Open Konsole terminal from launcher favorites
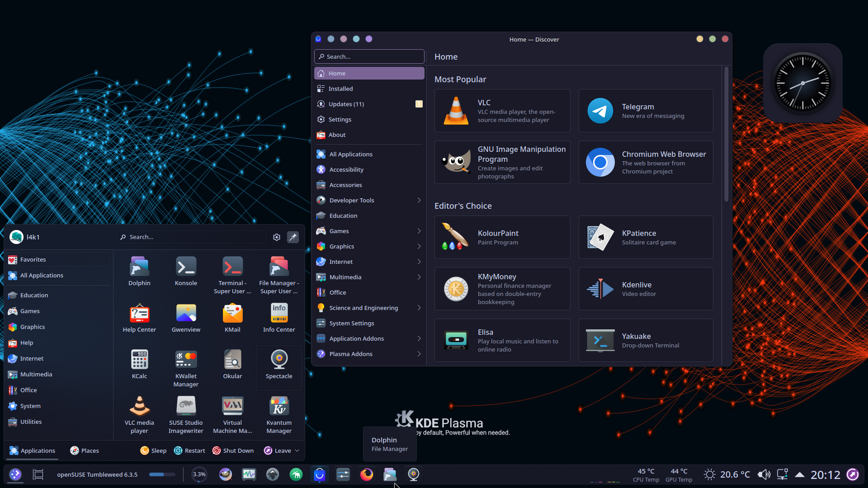The height and width of the screenshot is (488, 868). (186, 272)
